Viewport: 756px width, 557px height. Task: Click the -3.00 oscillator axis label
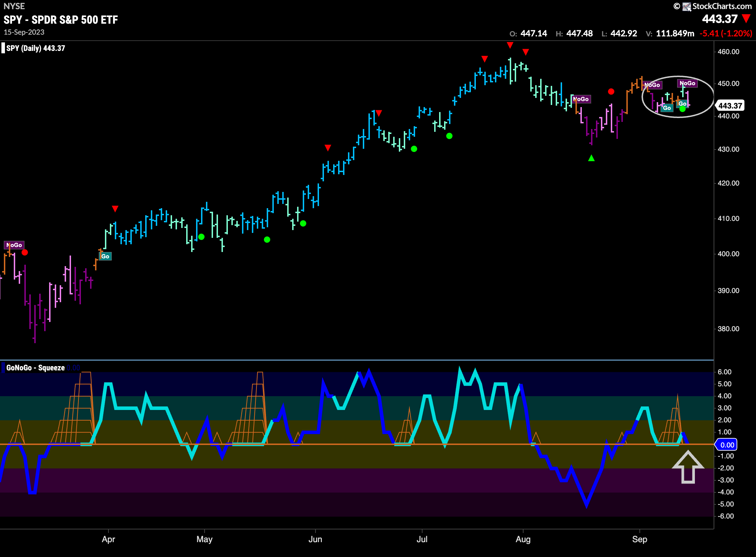726,480
